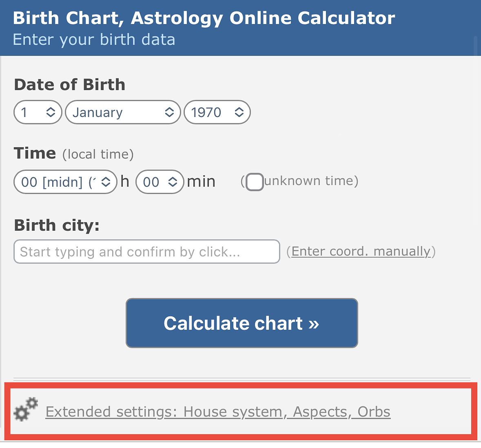Check the circle next to unknown time
481x448 pixels.
tap(255, 182)
